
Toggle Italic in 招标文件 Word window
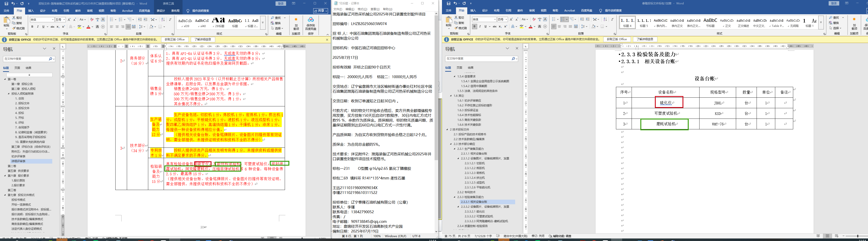(x=38, y=27)
